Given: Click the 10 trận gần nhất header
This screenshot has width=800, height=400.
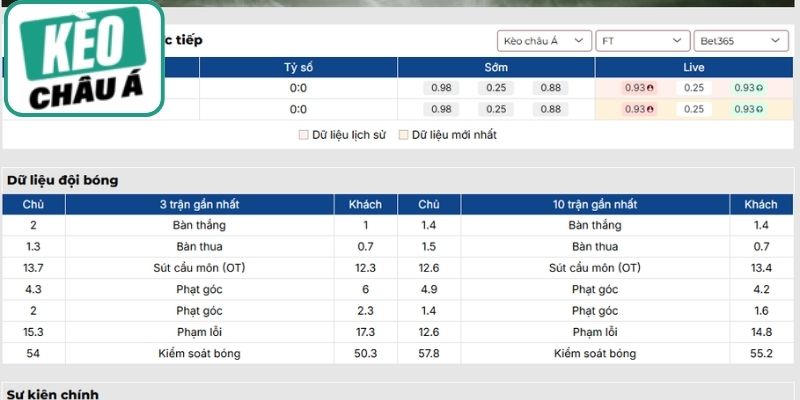Looking at the screenshot, I should 595,205.
